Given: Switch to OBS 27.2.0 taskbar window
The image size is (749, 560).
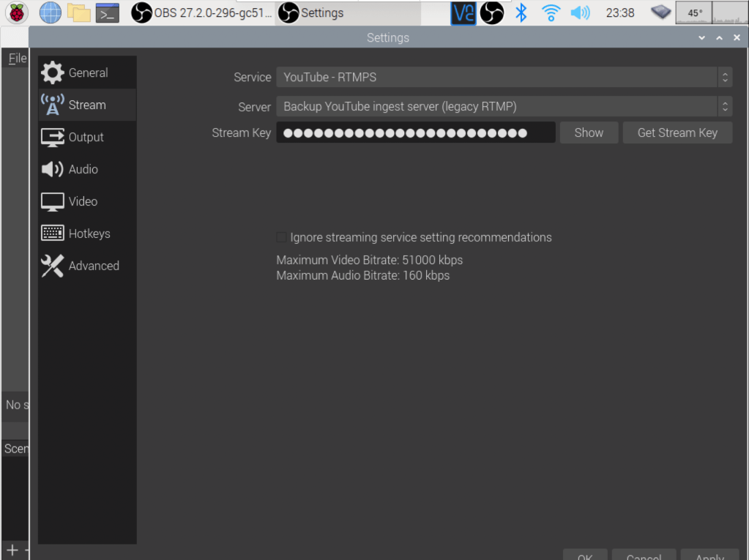Looking at the screenshot, I should pos(202,12).
